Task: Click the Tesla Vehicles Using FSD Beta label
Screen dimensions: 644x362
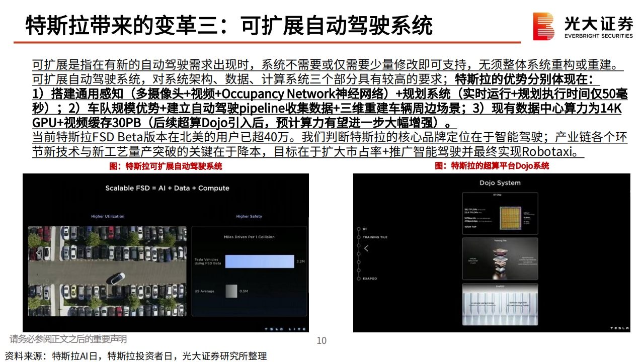Action: click(208, 261)
